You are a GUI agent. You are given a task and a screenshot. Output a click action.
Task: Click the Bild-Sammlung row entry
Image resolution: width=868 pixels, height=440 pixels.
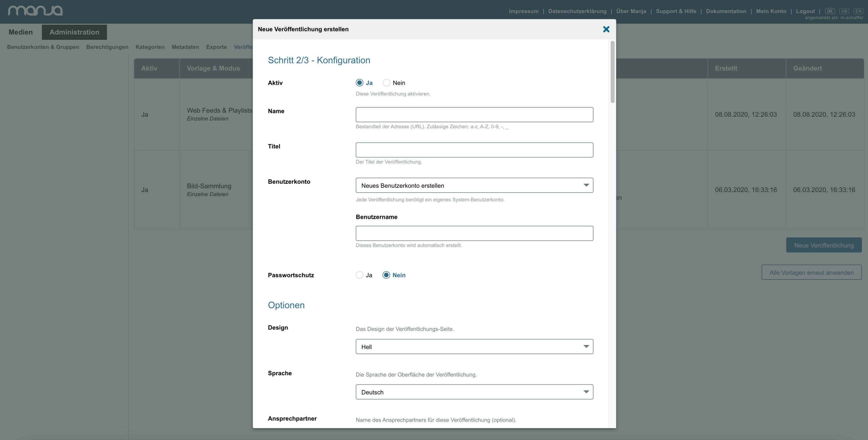(x=209, y=186)
